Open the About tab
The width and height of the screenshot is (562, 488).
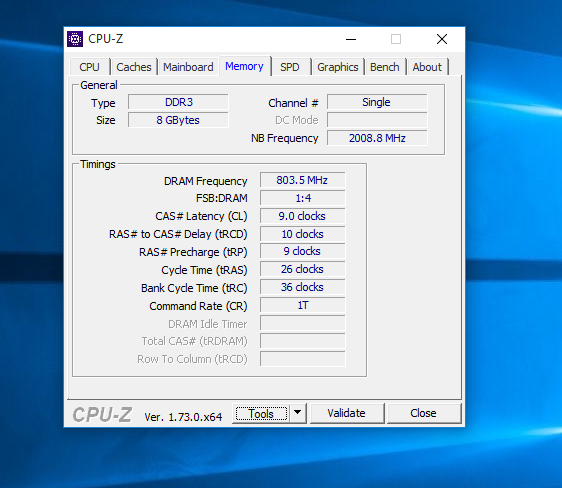coord(427,67)
